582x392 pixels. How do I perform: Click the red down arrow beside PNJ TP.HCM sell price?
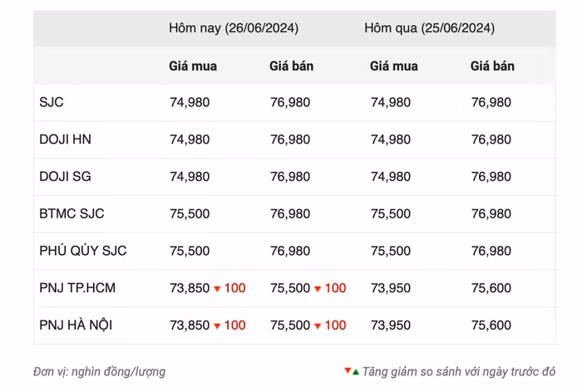[318, 289]
